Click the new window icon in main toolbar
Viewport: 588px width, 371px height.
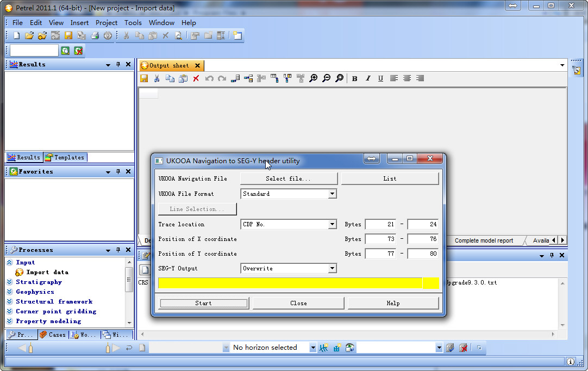pos(237,36)
